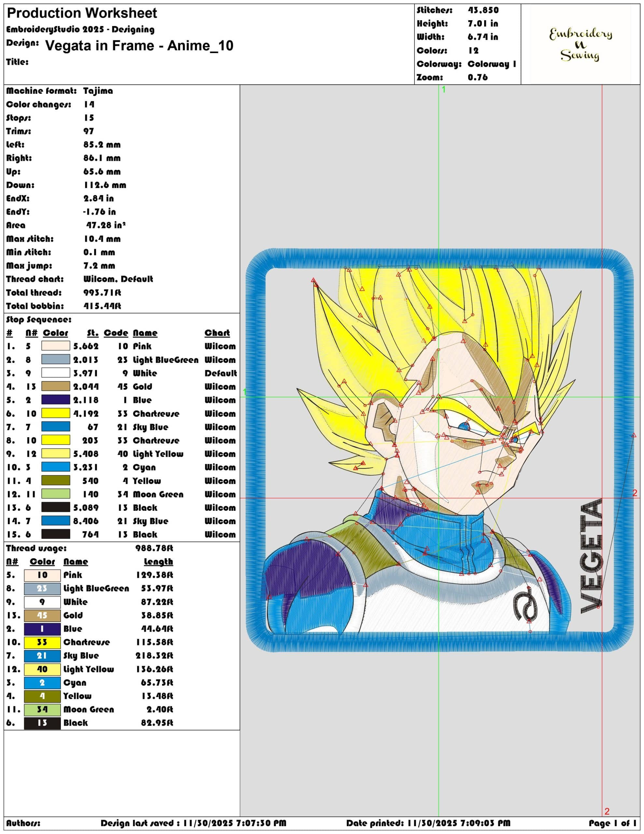
Task: Click the 'Design last saved' timestamp
Action: point(193,823)
